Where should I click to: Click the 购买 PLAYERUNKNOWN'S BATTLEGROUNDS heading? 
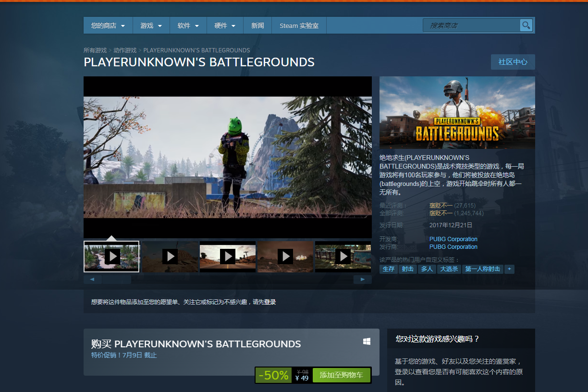click(196, 344)
